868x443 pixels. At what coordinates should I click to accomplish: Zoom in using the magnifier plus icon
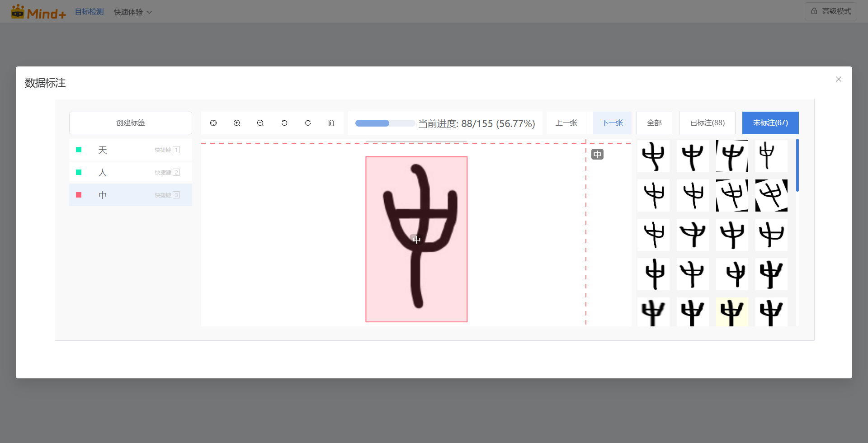click(x=237, y=123)
